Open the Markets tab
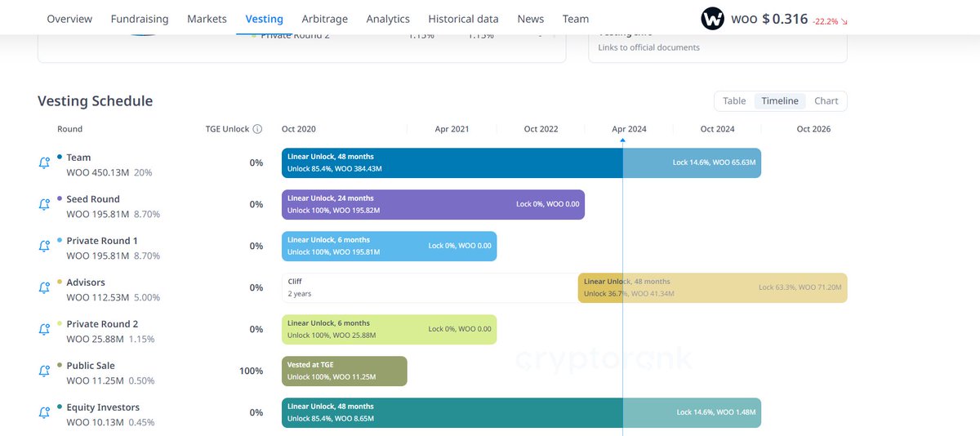The image size is (980, 436). point(207,19)
